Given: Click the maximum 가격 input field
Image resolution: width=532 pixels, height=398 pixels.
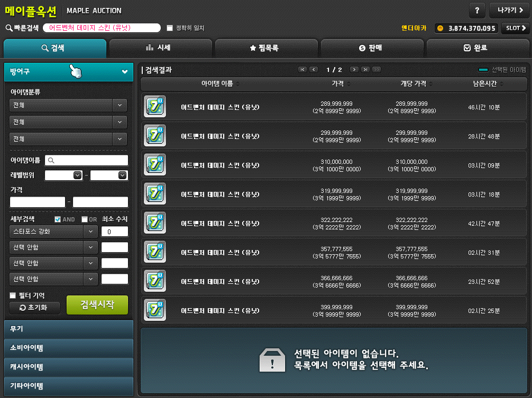Looking at the screenshot, I should (x=100, y=202).
